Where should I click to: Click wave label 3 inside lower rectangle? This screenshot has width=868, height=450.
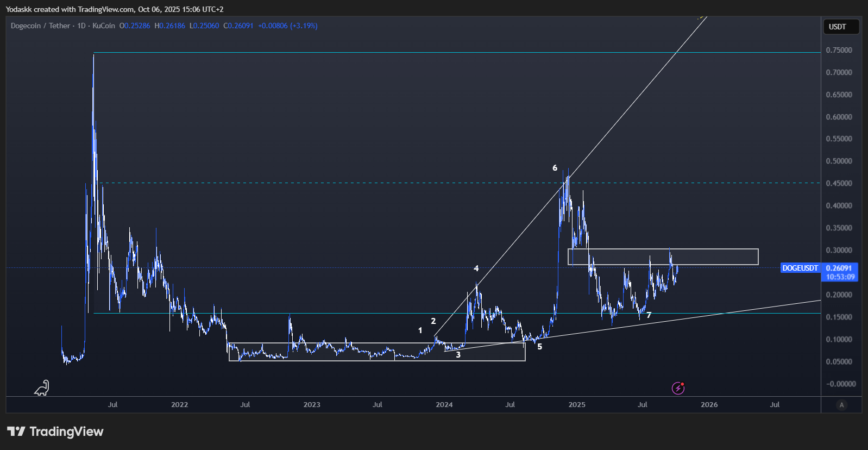(x=458, y=355)
